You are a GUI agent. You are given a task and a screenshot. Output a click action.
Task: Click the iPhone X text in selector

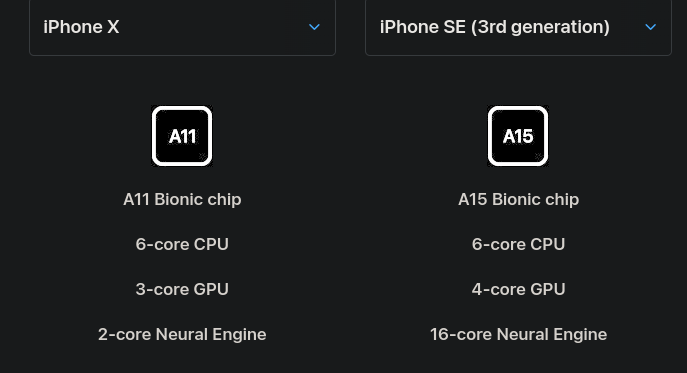[81, 27]
